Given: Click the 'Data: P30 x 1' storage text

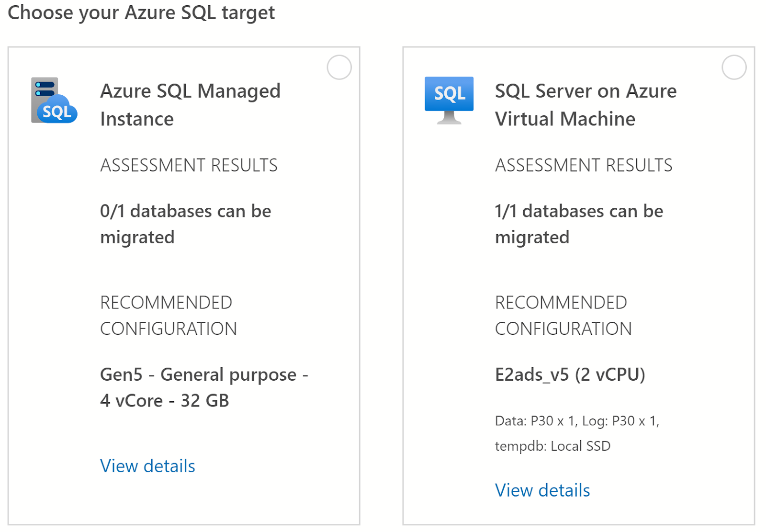Looking at the screenshot, I should point(536,421).
